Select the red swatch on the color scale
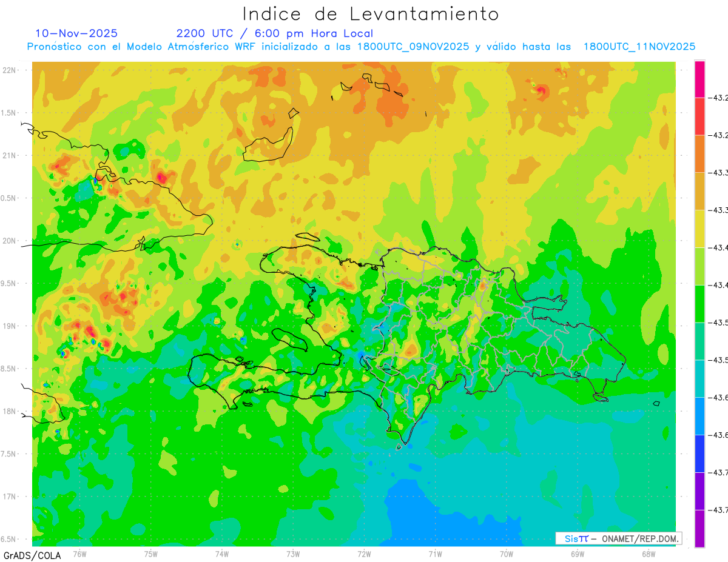 pyautogui.click(x=699, y=116)
